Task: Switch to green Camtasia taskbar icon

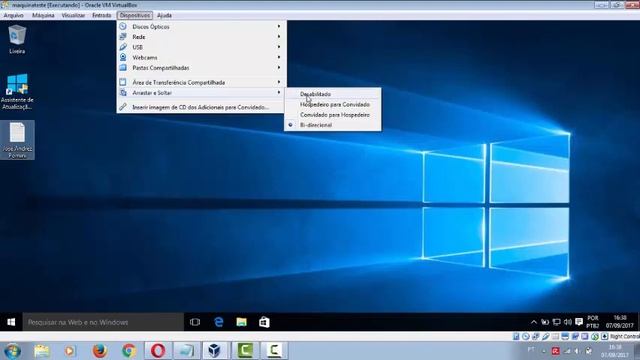Action: 245,351
